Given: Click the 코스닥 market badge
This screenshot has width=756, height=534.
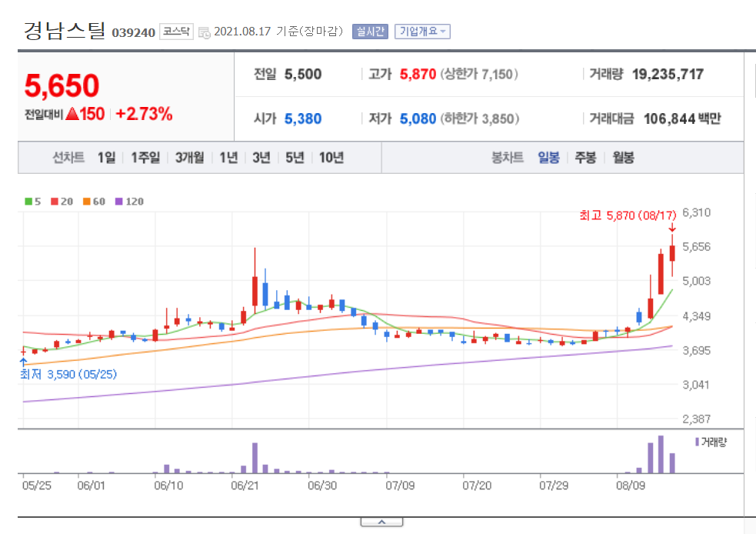Looking at the screenshot, I should [176, 32].
